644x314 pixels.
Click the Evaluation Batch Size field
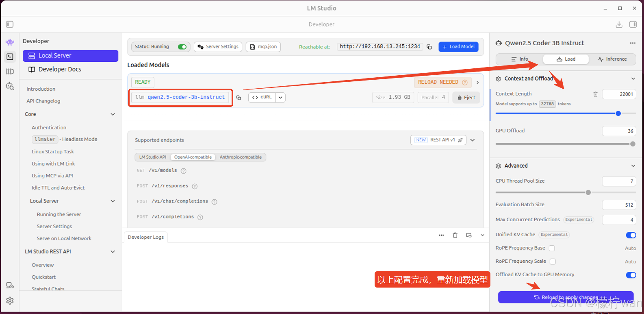tap(619, 205)
